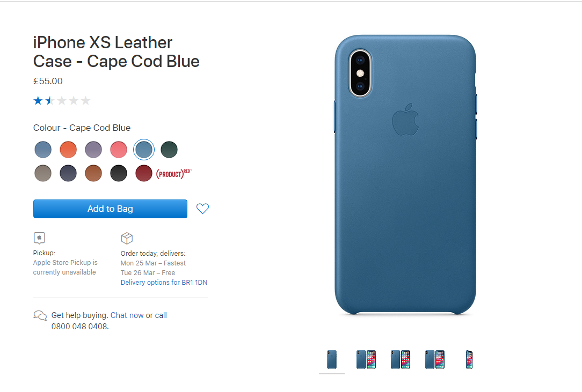Choose the black colour swatch
Screen dimensions: 582x392
coord(119,173)
